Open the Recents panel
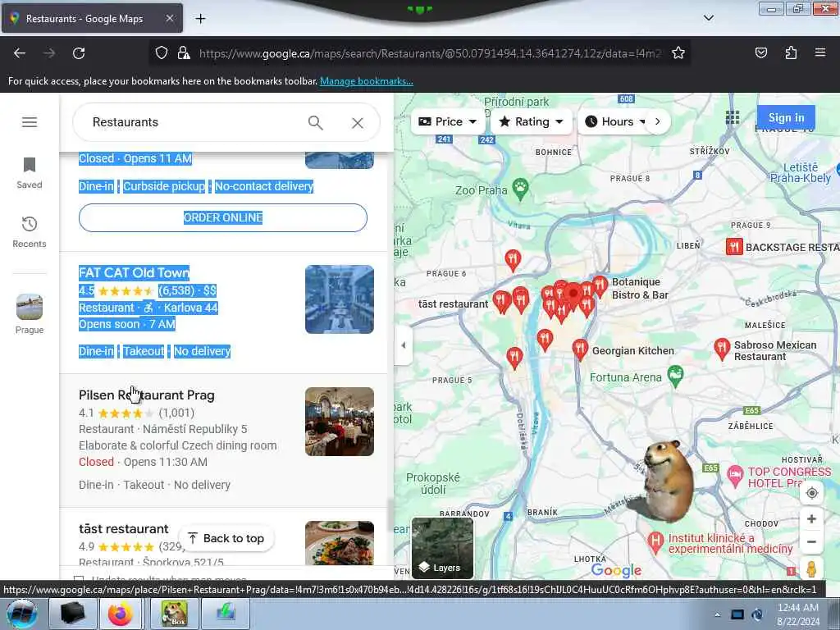The height and width of the screenshot is (630, 840). point(30,232)
